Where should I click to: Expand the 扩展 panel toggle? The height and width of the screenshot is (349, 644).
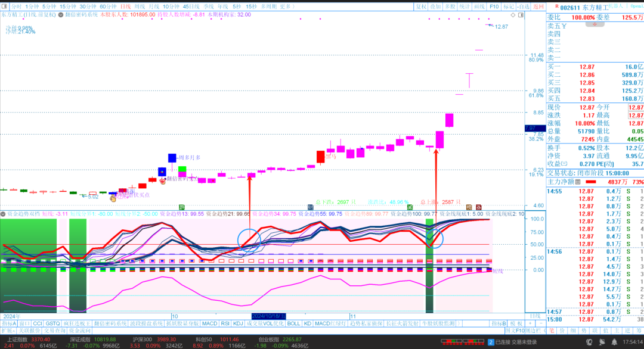pyautogui.click(x=8, y=331)
